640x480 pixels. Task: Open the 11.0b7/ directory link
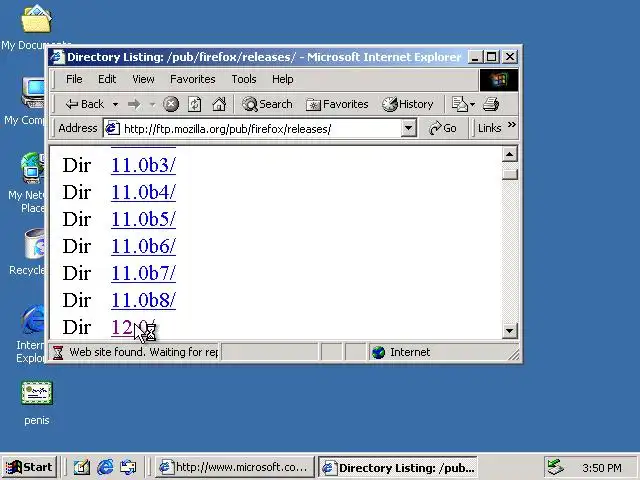point(143,273)
